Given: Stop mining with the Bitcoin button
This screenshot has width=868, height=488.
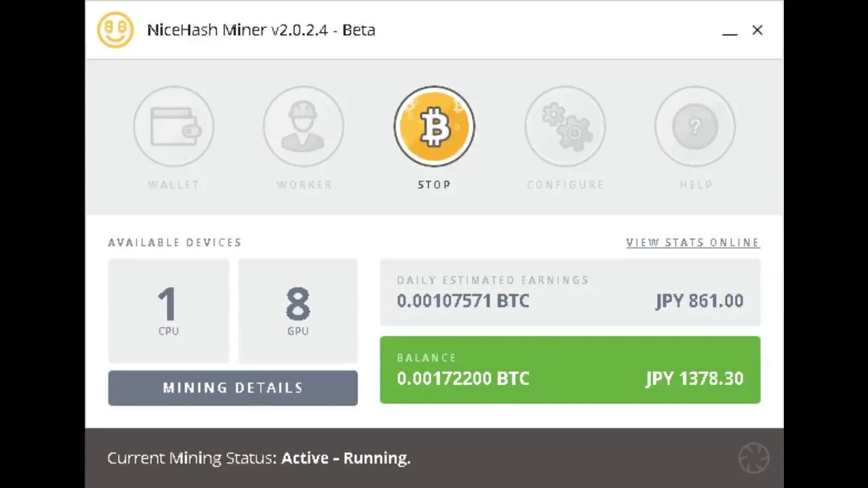Looking at the screenshot, I should (x=434, y=126).
